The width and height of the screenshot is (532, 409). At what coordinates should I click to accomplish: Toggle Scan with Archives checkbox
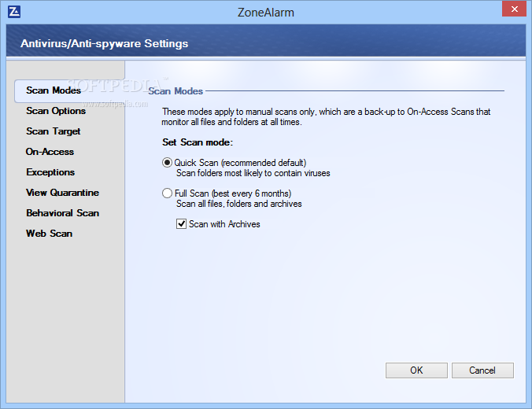coord(181,224)
